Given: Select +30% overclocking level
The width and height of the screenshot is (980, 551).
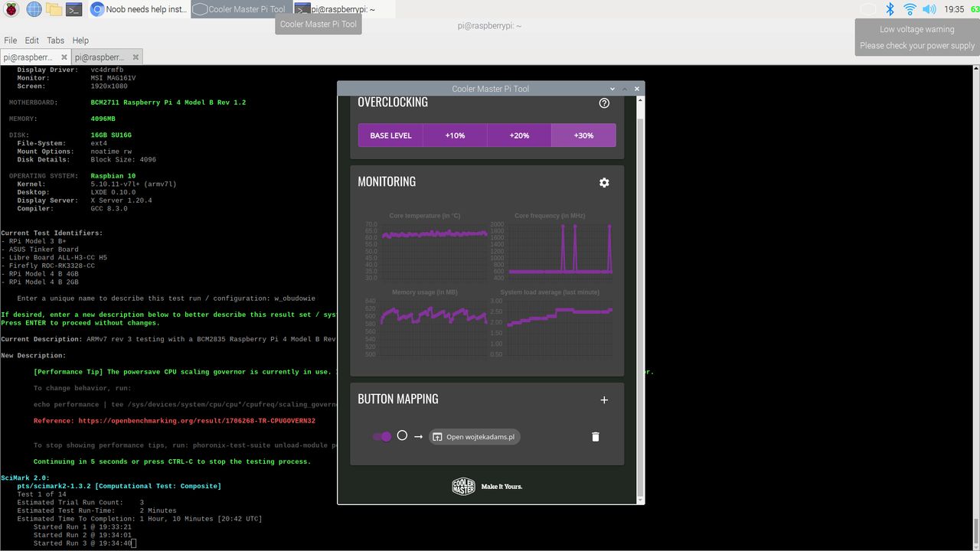Looking at the screenshot, I should (583, 135).
